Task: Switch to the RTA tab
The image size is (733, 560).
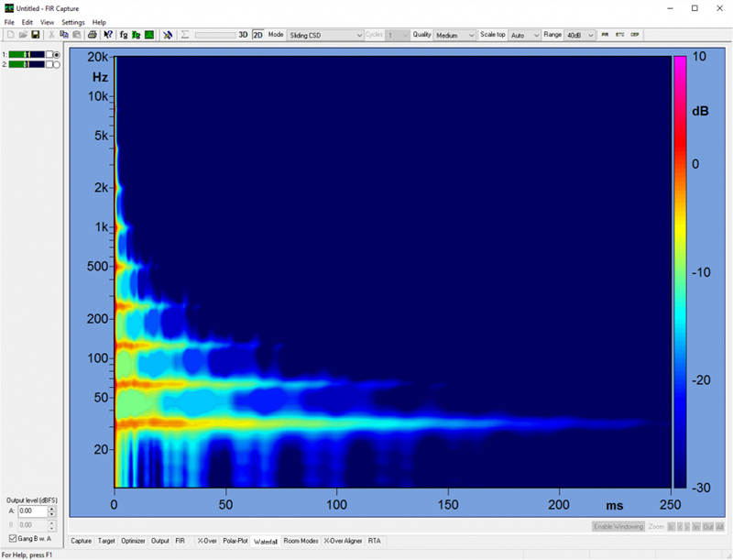Action: 374,541
